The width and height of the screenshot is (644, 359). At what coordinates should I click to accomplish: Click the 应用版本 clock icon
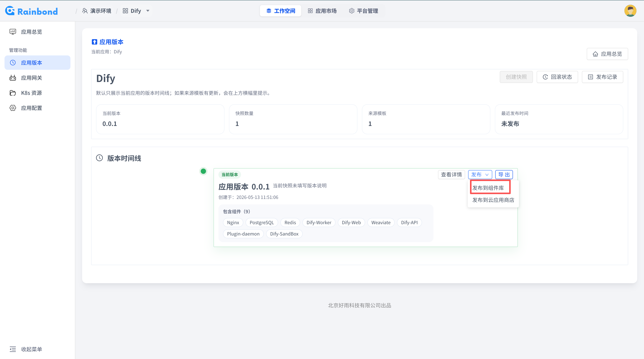point(13,63)
